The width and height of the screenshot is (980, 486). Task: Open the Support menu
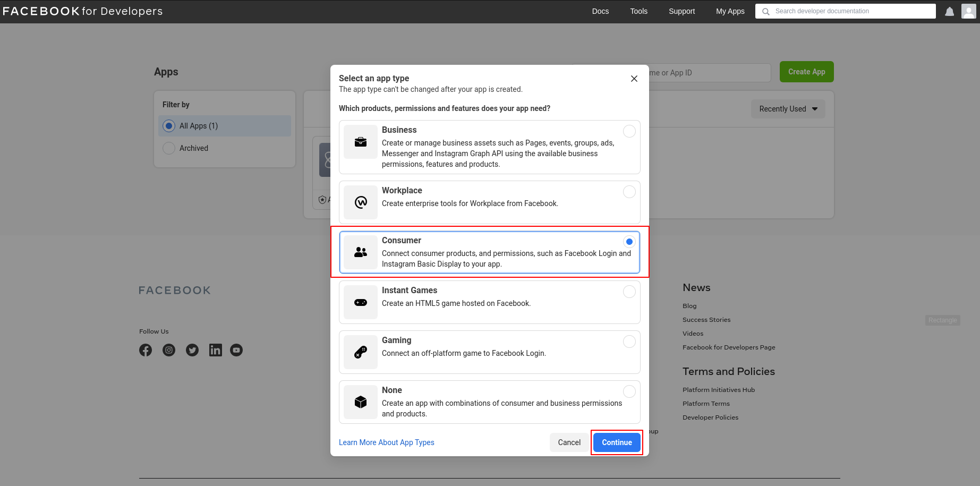[x=681, y=11]
